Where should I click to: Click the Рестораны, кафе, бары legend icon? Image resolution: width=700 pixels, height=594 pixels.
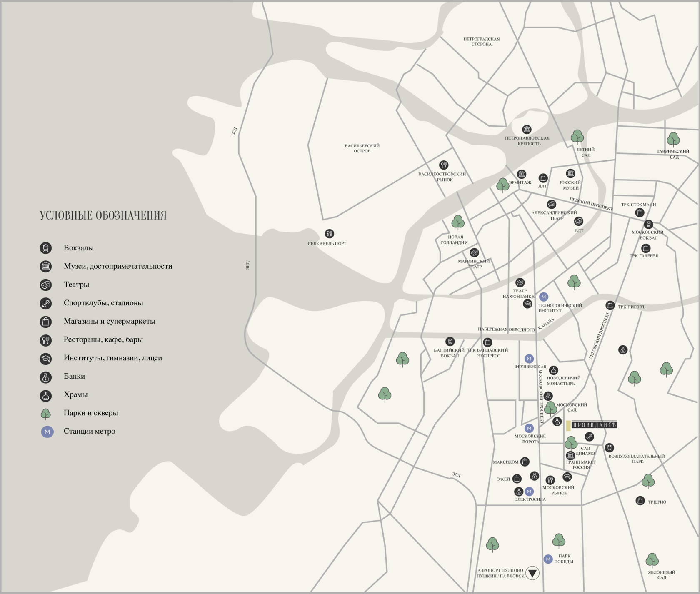pos(46,340)
